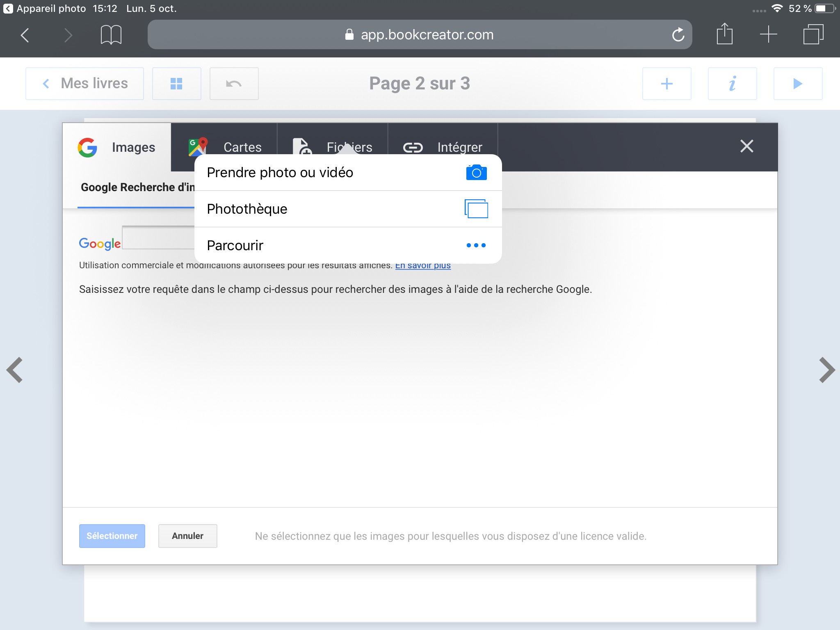Screen dimensions: 840x630
Task: Switch to the Intégrer tab
Action: point(443,147)
